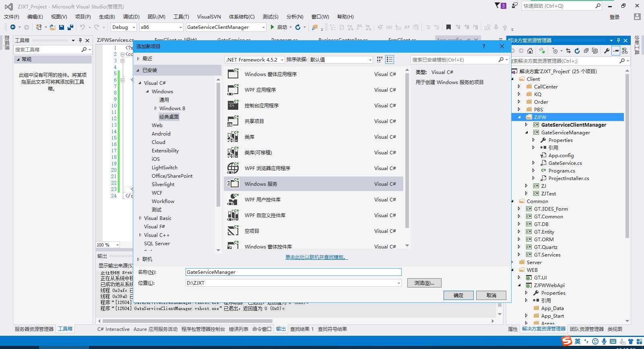This screenshot has height=349, width=644.
Task: Click the IME microphone icon
Action: point(604,341)
